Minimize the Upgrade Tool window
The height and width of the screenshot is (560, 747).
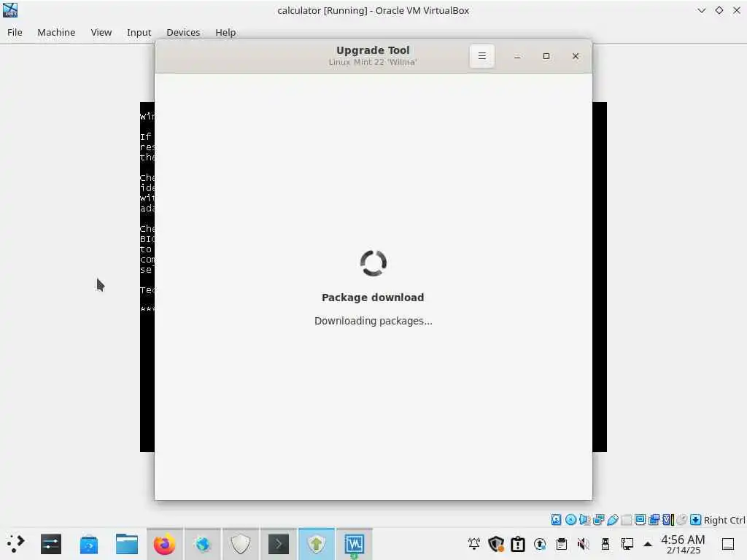(517, 56)
